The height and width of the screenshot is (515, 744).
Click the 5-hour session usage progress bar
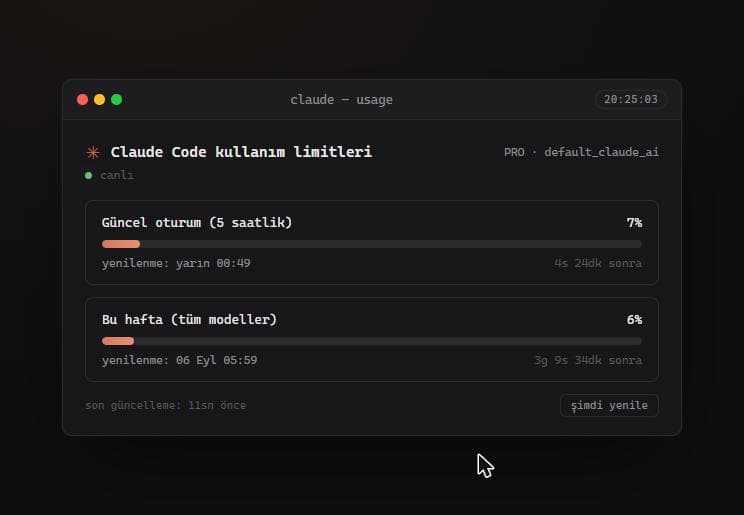tap(372, 244)
